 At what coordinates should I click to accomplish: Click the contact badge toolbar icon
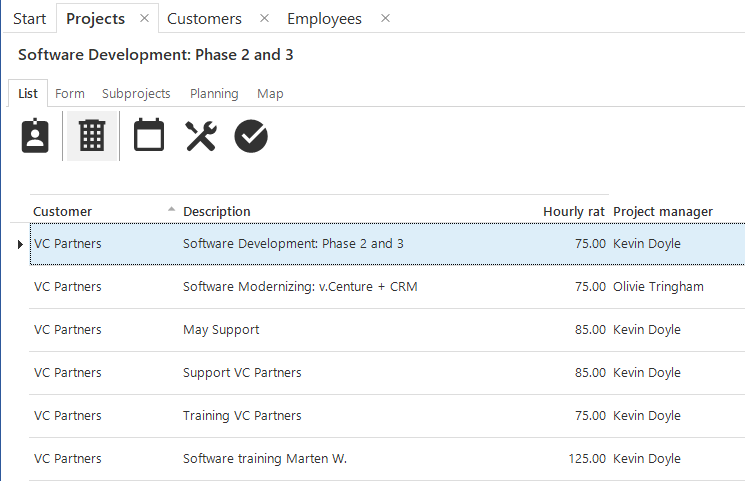(36, 136)
